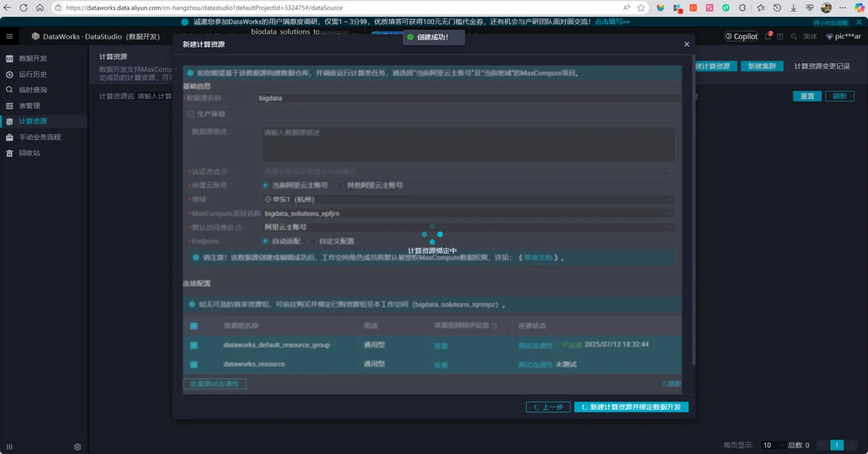Open 临时查询 in the sidebar
868x454 pixels.
click(33, 90)
